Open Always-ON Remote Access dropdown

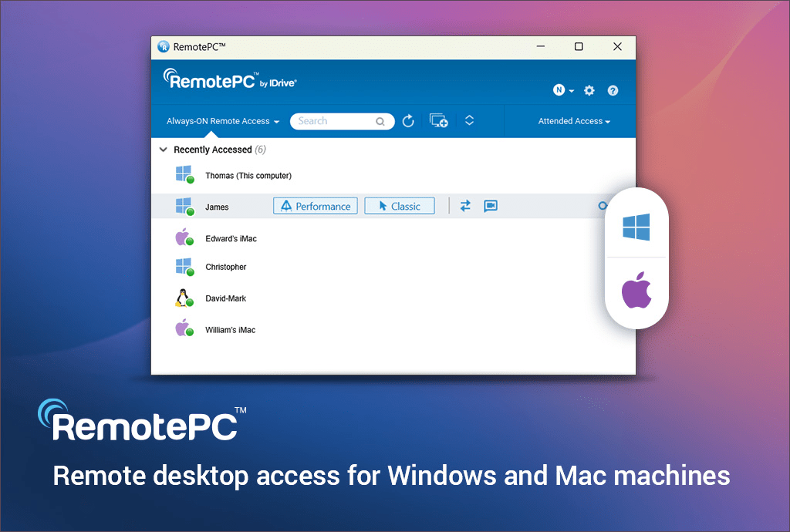coord(223,121)
